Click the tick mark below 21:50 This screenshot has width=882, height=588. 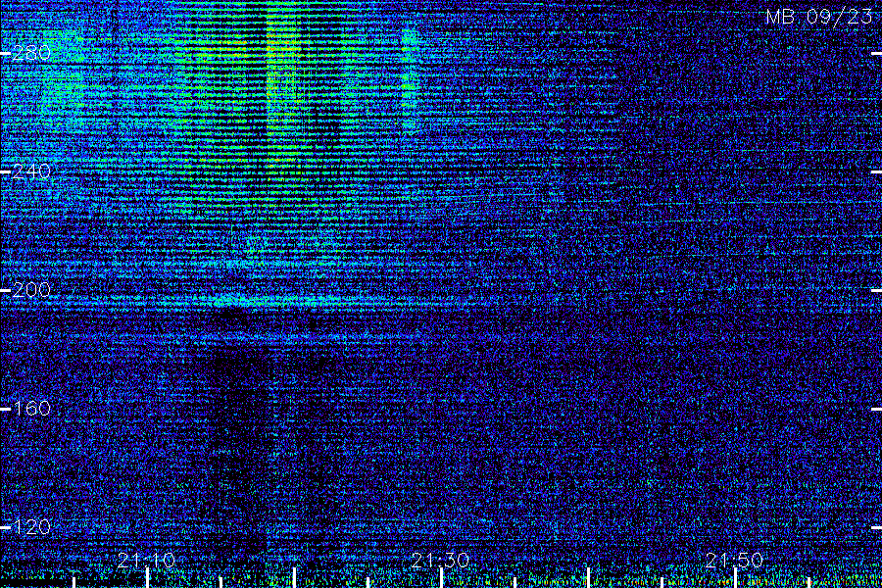[x=735, y=578]
